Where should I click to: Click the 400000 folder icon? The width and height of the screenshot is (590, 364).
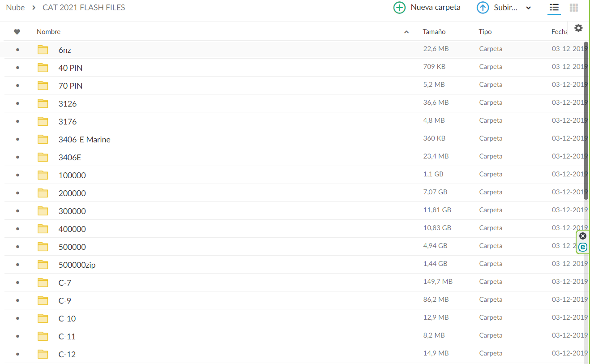(x=43, y=229)
